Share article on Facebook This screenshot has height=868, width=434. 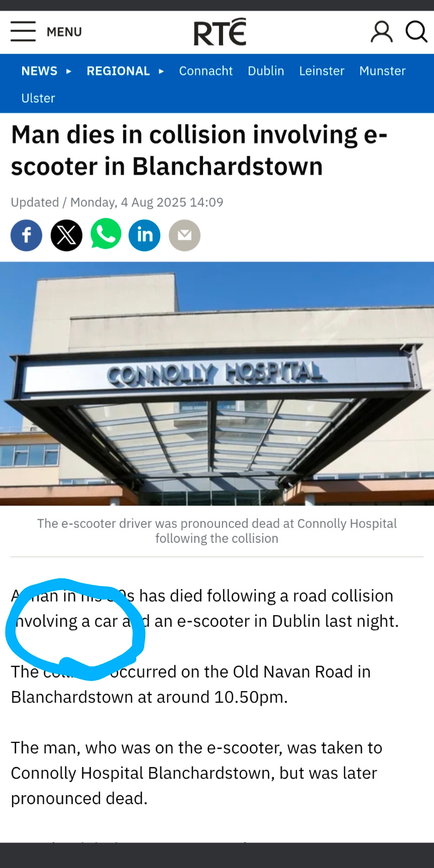[26, 235]
